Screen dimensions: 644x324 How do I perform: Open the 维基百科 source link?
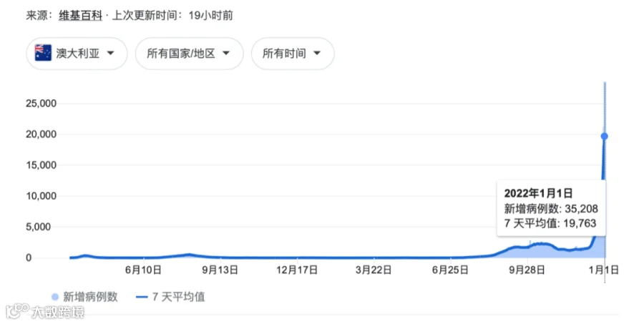pyautogui.click(x=80, y=16)
